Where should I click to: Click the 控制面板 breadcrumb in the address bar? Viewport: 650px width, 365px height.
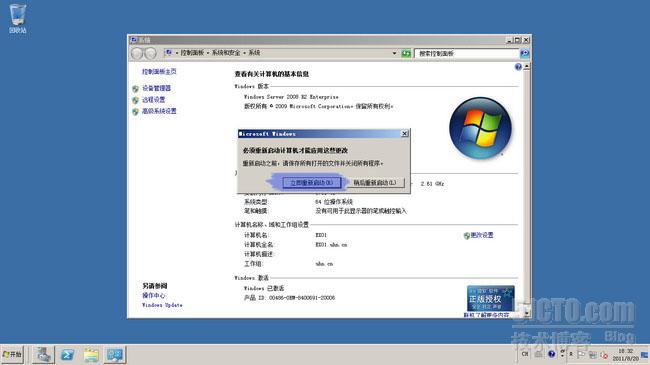coord(192,53)
